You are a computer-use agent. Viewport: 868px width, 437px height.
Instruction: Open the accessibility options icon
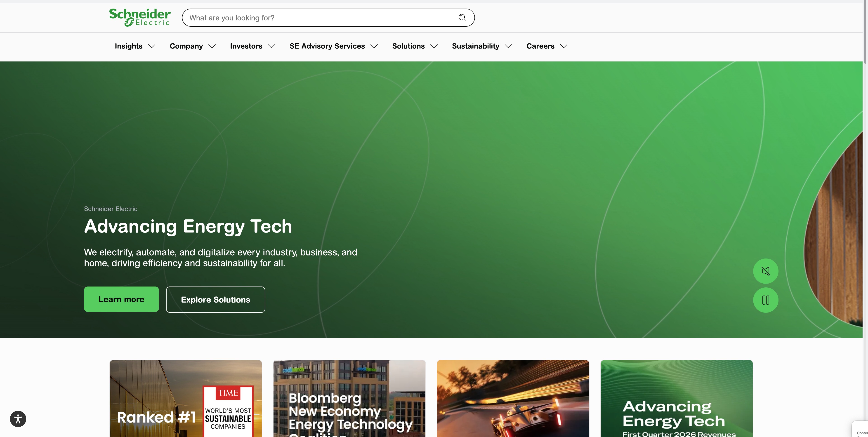[x=18, y=419]
